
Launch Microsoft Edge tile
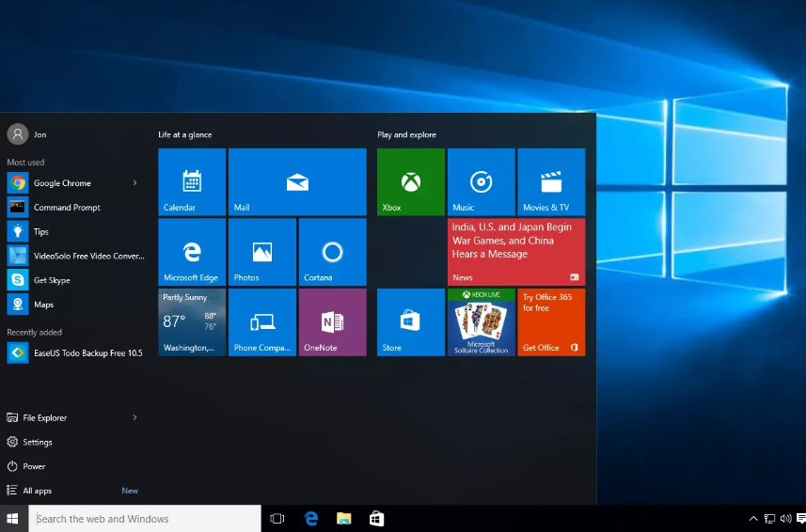pos(192,252)
